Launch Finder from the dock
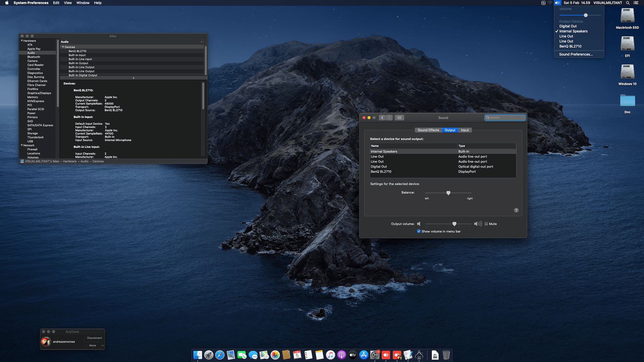This screenshot has height=362, width=644. click(x=198, y=355)
